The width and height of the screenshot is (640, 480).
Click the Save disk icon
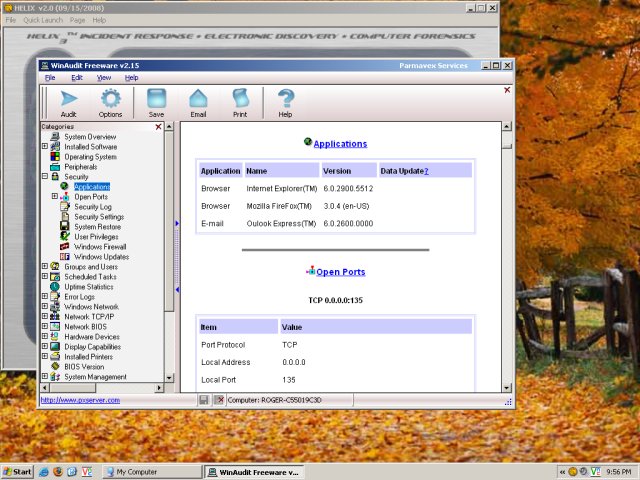156,102
